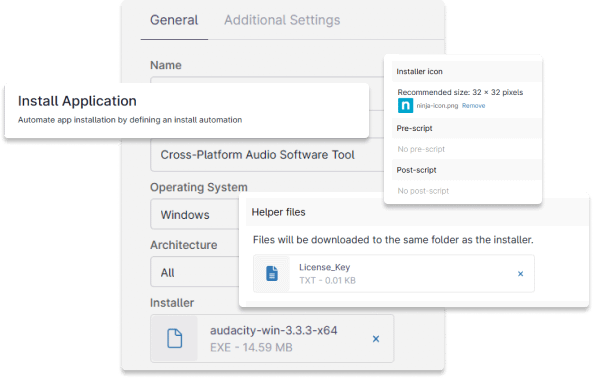Click the No post-script placeholder text

click(x=423, y=191)
